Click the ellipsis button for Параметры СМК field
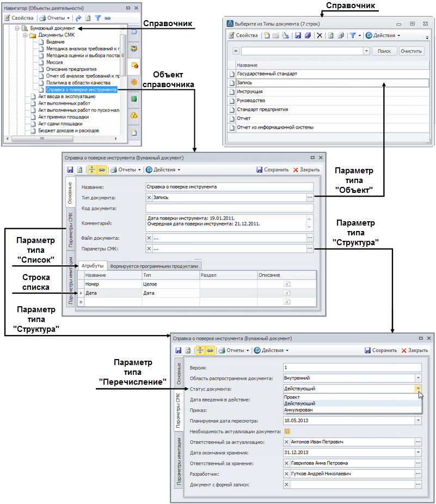 310,249
